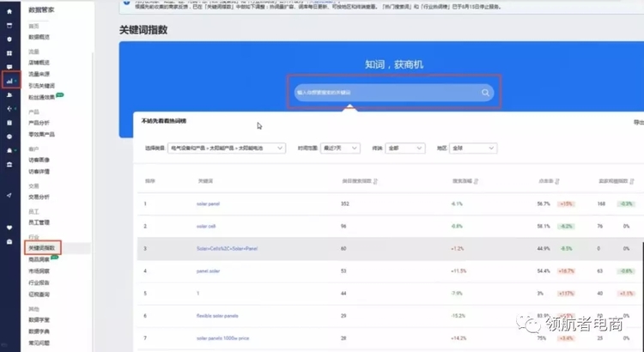Click search index value 96
Viewport: 644px width, 352px height.
tap(343, 227)
